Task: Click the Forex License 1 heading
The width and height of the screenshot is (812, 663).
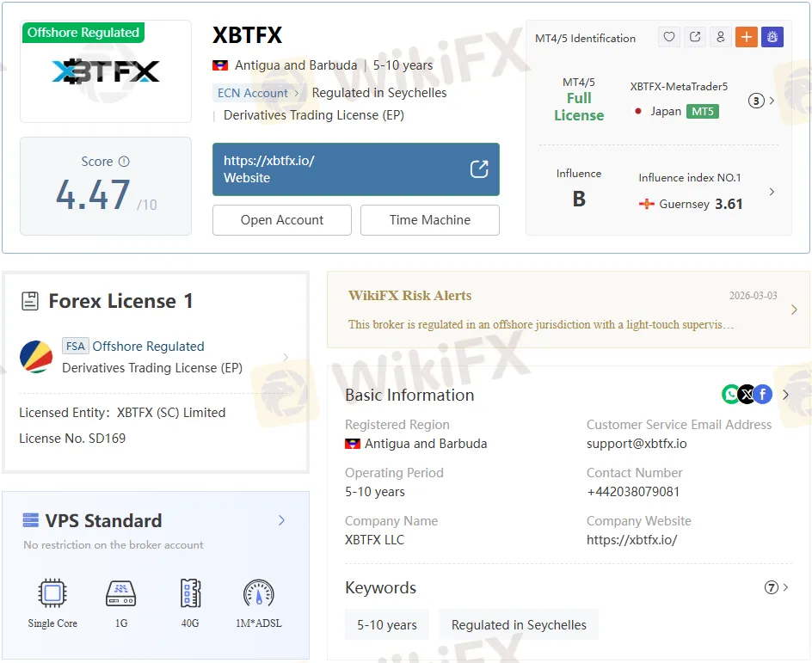Action: [x=120, y=301]
